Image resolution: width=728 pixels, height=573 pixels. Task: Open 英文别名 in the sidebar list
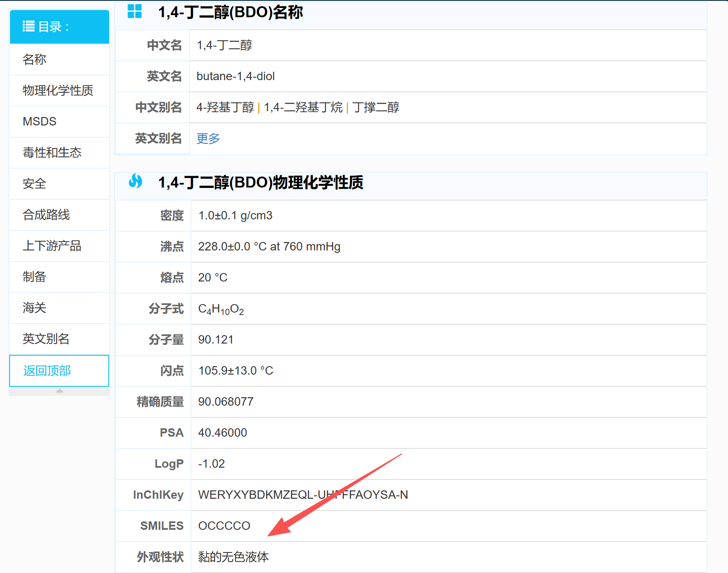click(46, 339)
